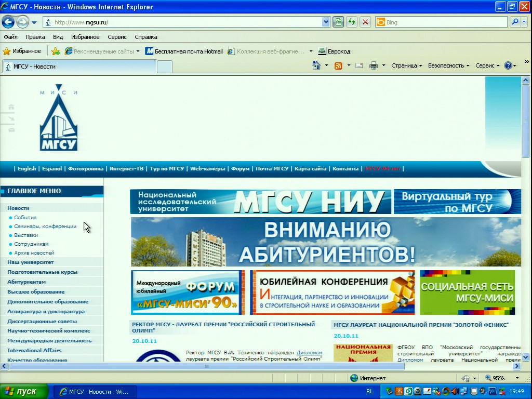The width and height of the screenshot is (532, 399).
Task: Refresh the page with the green arrows icon
Action: tap(352, 22)
